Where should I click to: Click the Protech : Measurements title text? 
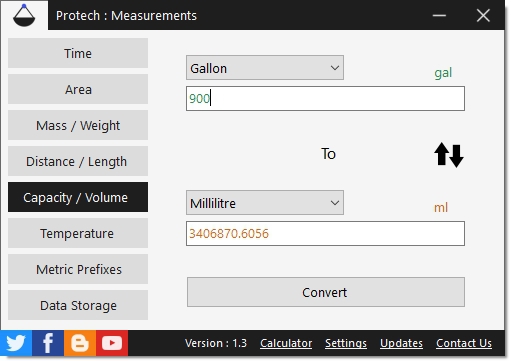126,16
